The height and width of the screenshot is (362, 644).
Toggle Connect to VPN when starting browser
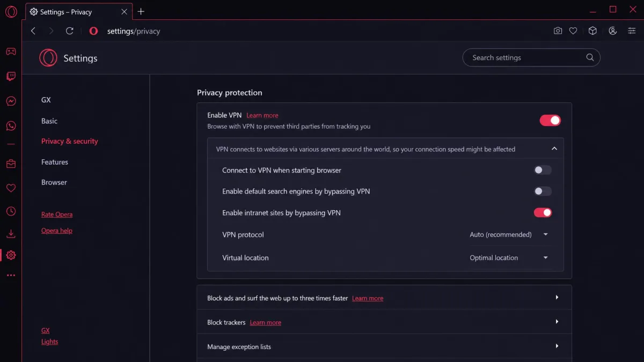[543, 170]
